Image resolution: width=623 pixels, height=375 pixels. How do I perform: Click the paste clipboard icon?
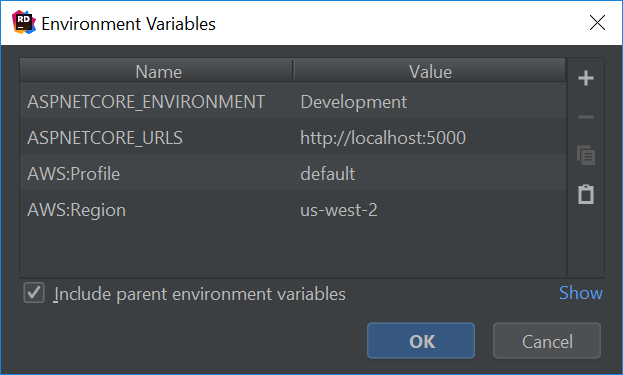586,194
